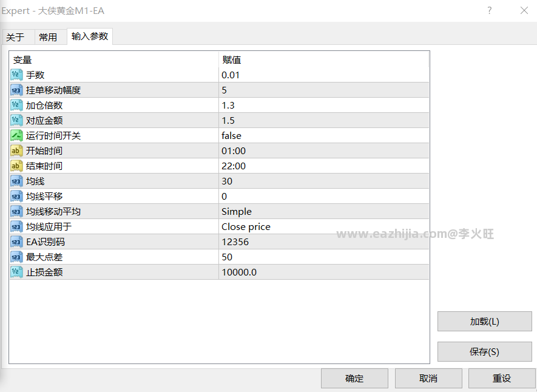Select the 最大点差 value field 50

pyautogui.click(x=323, y=257)
